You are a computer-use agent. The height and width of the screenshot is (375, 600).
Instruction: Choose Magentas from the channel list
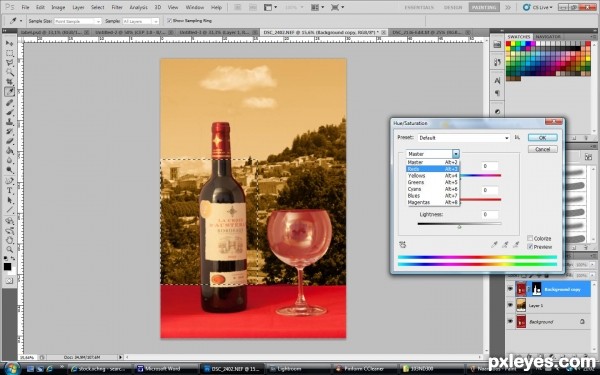tap(432, 202)
